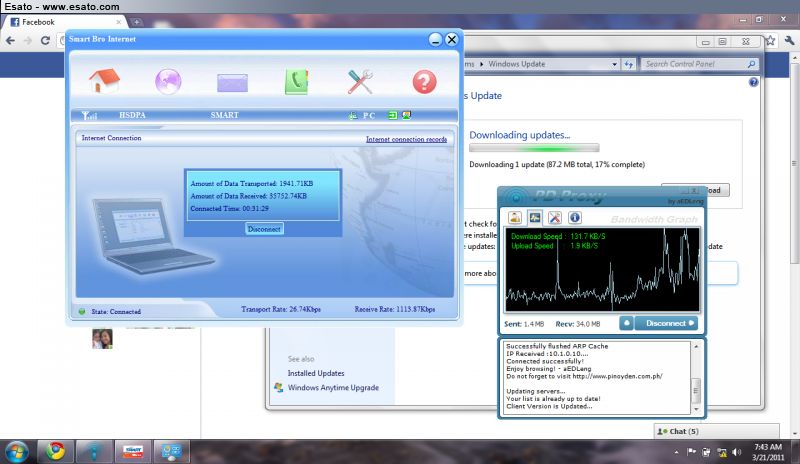Click Disconnect in Smart Bro Internet window

coord(264,229)
